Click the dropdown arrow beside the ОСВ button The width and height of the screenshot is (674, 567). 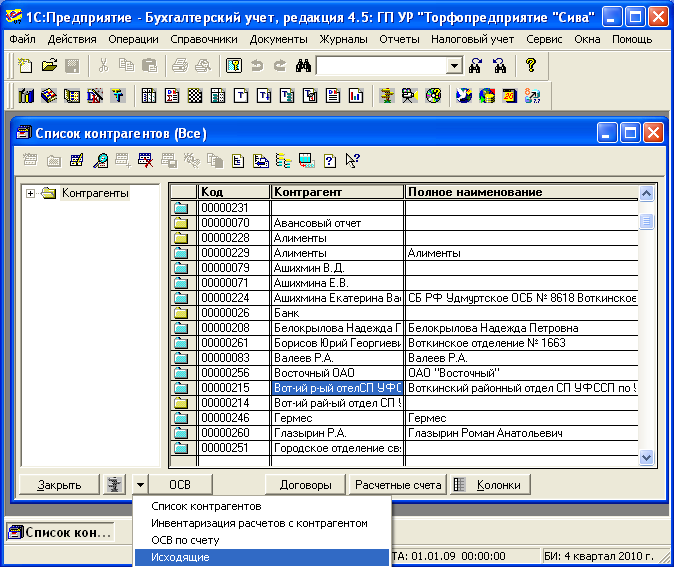(x=140, y=485)
